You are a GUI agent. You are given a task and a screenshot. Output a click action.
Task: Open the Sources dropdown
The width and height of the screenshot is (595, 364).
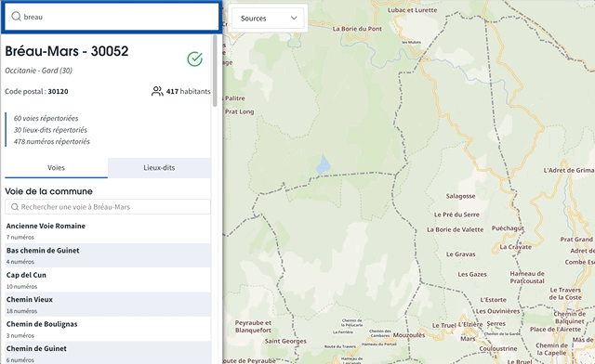pyautogui.click(x=268, y=19)
